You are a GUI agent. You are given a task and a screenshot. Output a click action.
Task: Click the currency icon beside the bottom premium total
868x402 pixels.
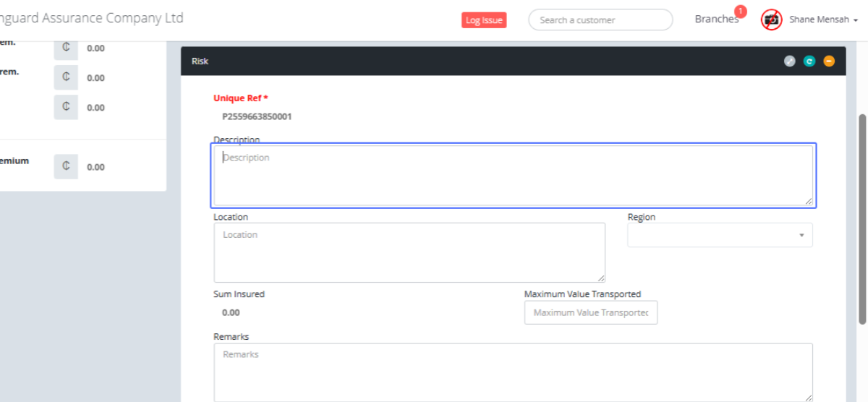[66, 167]
